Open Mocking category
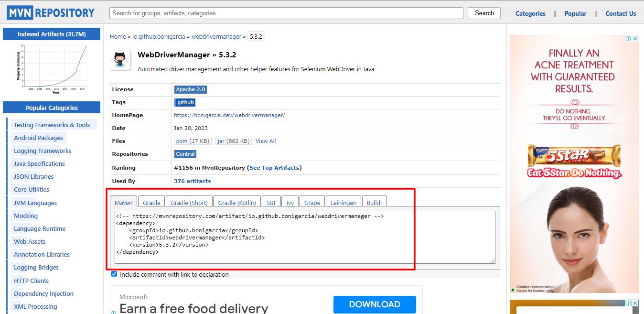The width and height of the screenshot is (644, 314). [26, 216]
